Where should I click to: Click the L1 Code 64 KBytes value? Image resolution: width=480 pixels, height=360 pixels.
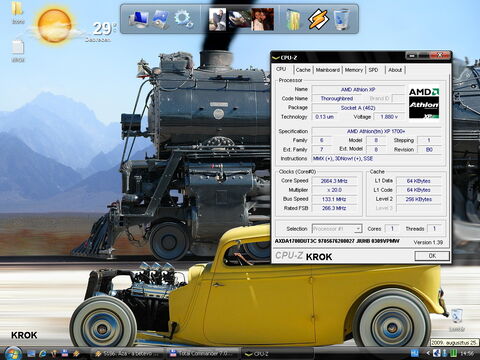pyautogui.click(x=419, y=190)
